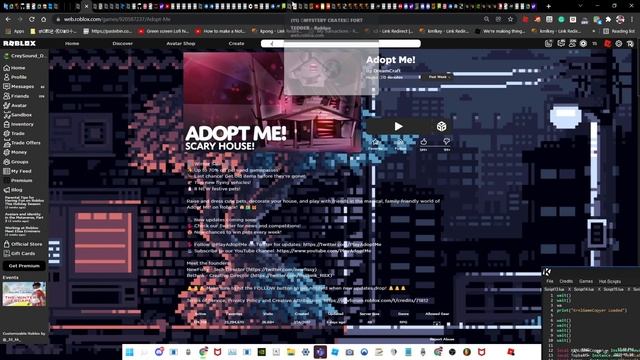640x360 pixels.
Task: Click the red Roblox icon in the header
Action: 607,43
